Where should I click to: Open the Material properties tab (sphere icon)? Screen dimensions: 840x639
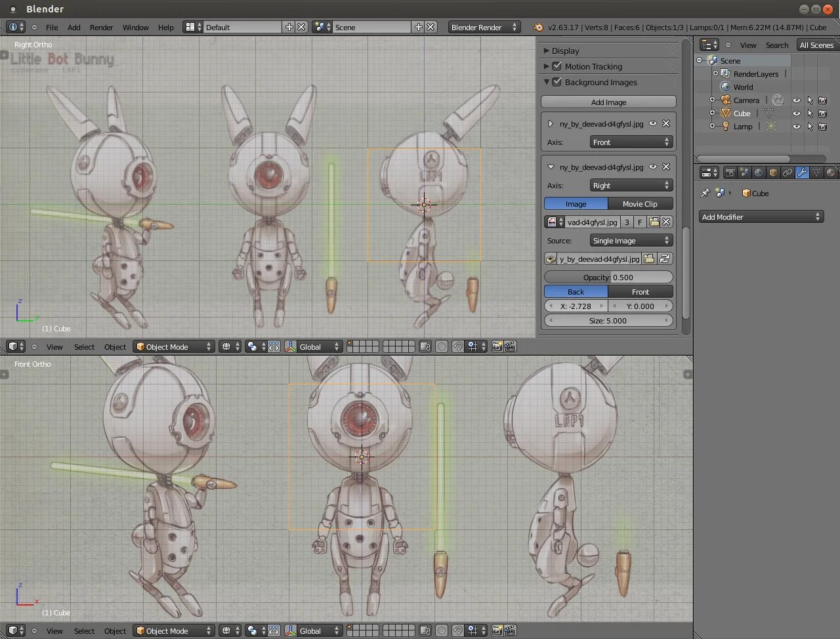pos(831,173)
